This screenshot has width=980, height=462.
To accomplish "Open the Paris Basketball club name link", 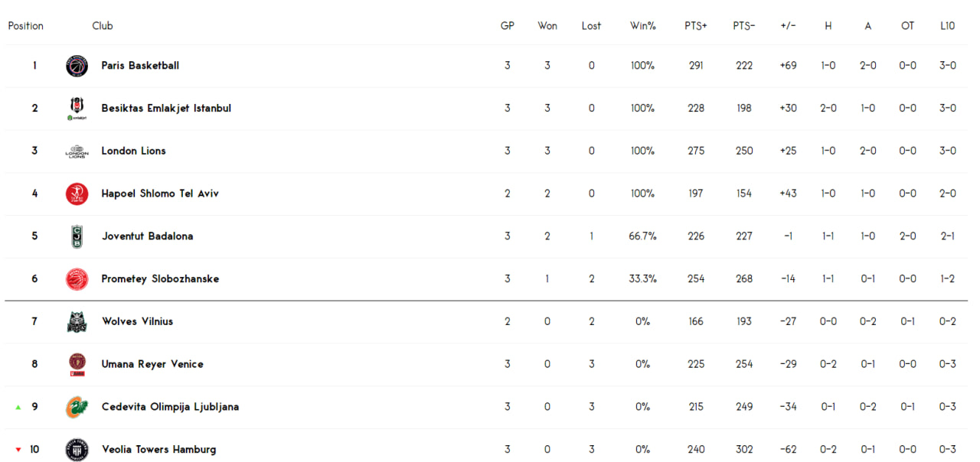I will [x=140, y=66].
